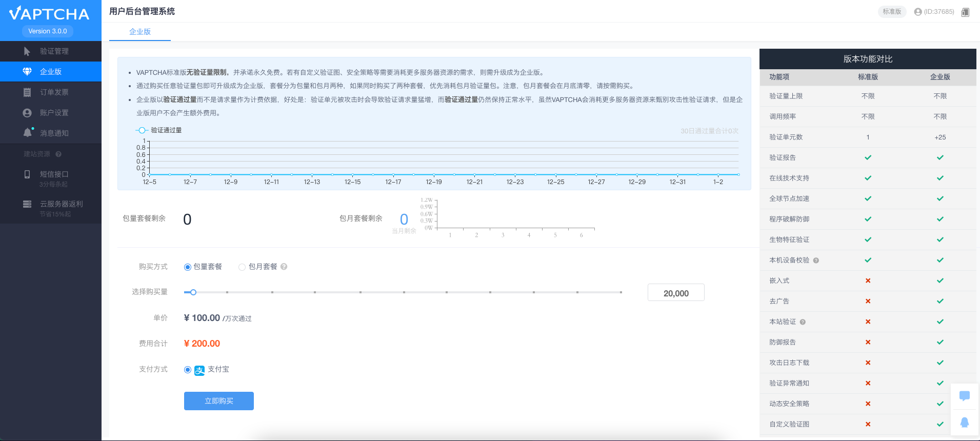Click green check for 验证报告 enterprise column

click(x=940, y=157)
